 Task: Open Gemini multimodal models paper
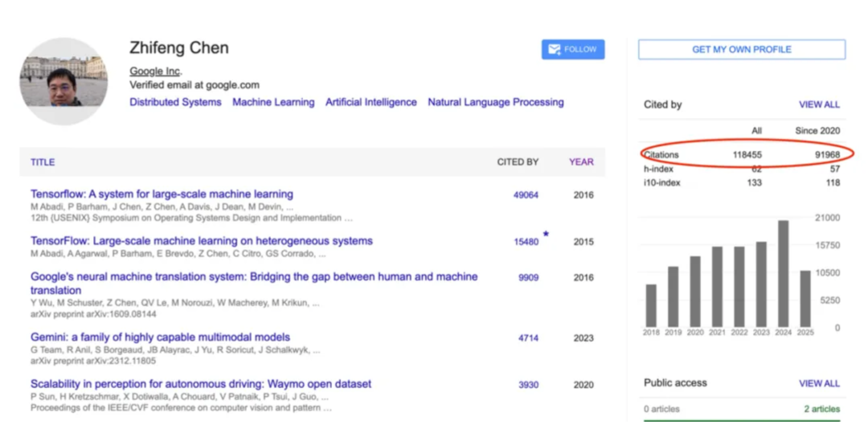pos(160,337)
